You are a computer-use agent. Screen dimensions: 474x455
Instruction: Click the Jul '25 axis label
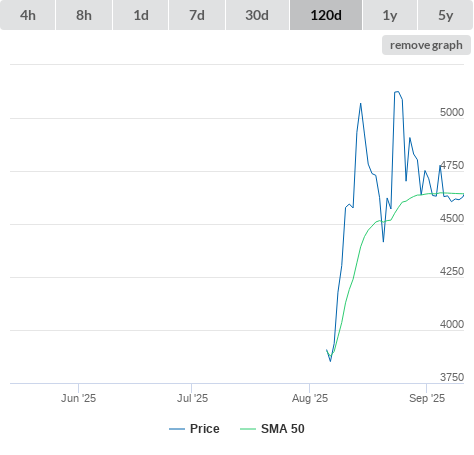(x=192, y=398)
